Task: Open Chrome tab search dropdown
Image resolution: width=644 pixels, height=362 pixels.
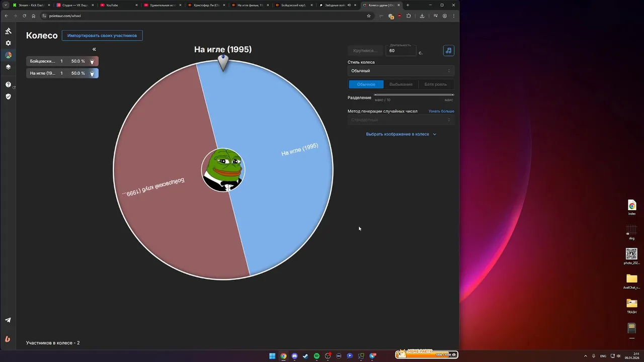Action: click(x=6, y=5)
